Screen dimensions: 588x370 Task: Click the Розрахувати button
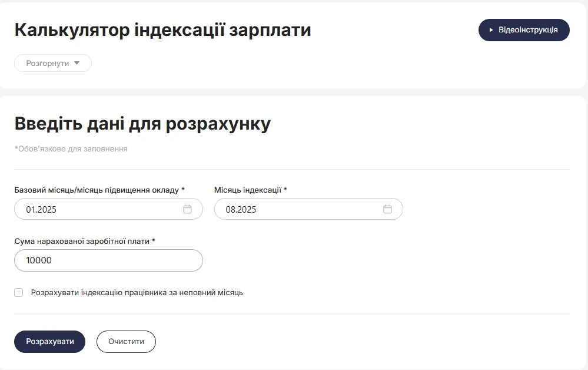coord(50,342)
